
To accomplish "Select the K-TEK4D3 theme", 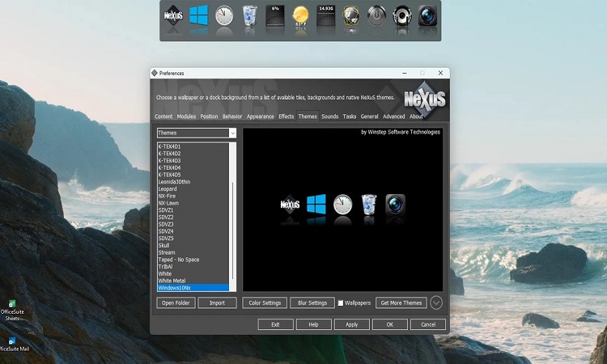I will (193, 160).
